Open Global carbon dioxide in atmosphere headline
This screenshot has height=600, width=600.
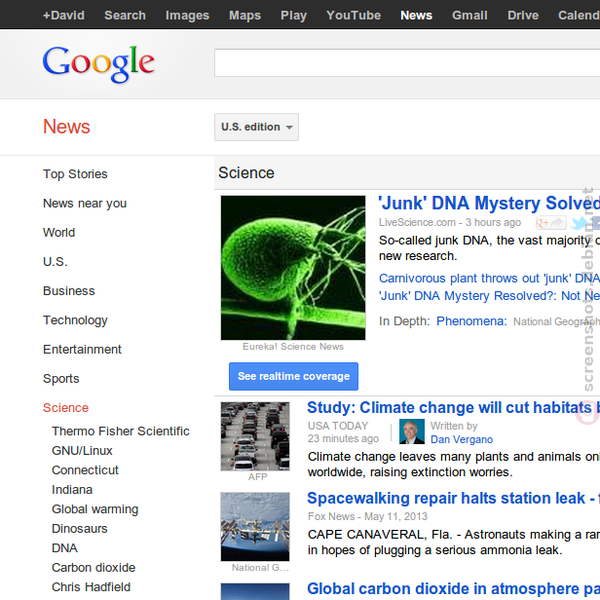click(453, 589)
